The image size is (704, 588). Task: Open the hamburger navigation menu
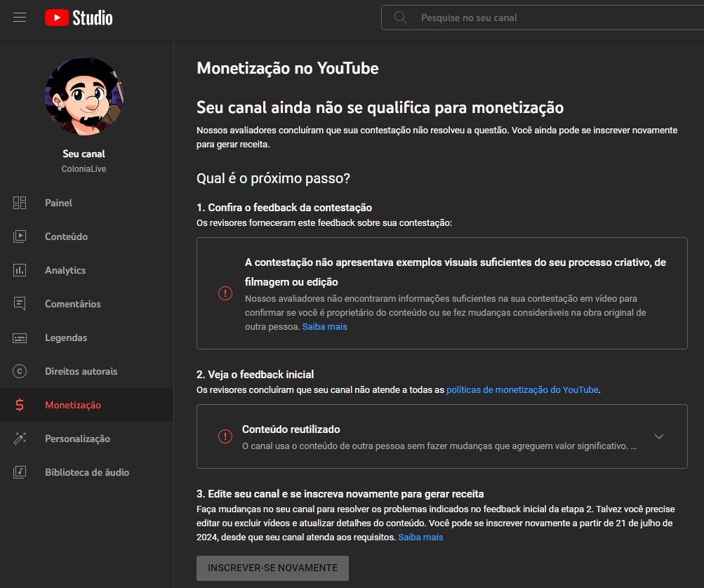(x=20, y=18)
